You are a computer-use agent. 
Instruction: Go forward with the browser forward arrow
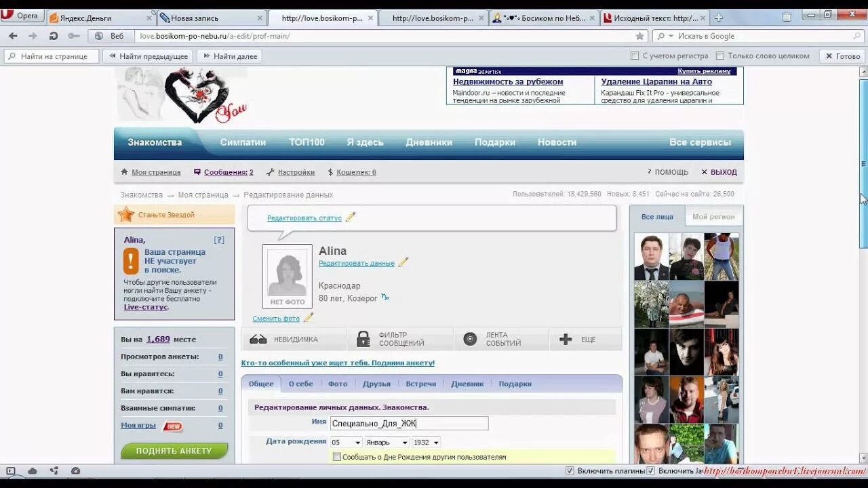[x=33, y=36]
